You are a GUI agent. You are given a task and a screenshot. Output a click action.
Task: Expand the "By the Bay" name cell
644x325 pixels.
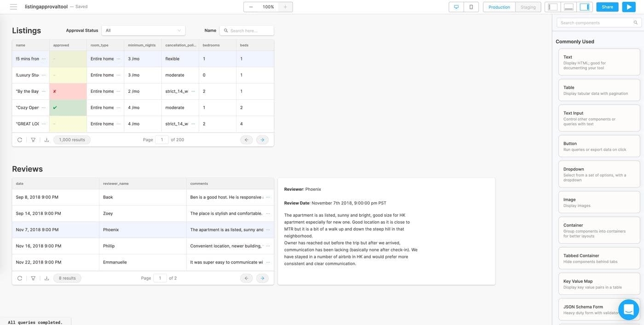click(44, 91)
